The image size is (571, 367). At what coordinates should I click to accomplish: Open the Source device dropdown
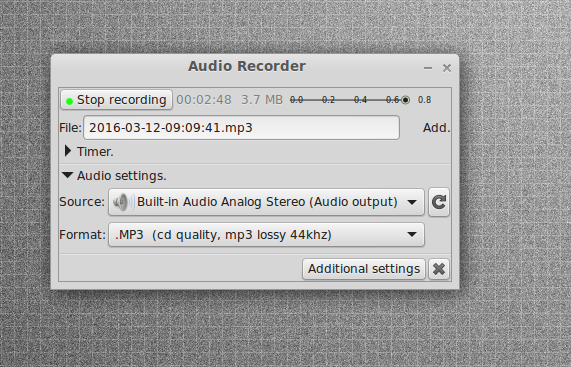coord(267,202)
